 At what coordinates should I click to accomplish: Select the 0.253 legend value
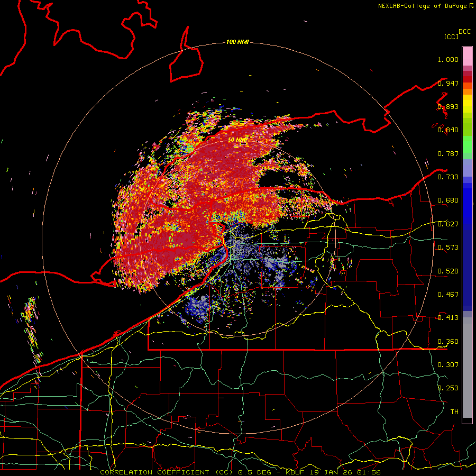pyautogui.click(x=448, y=388)
